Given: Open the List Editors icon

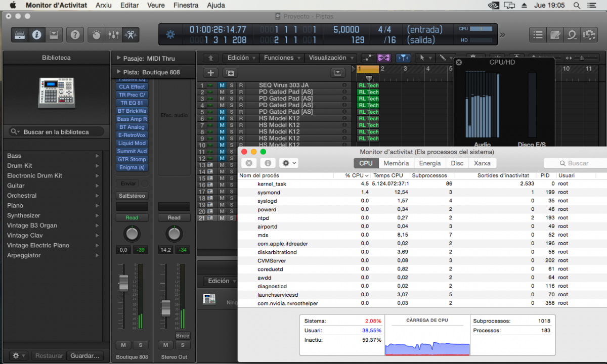Looking at the screenshot, I should pos(538,35).
